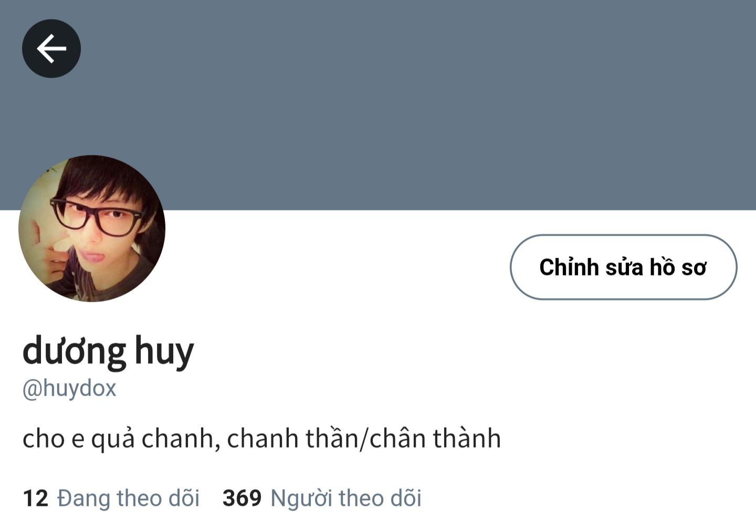756x532 pixels.
Task: Tap the word huy in display name
Action: 164,352
